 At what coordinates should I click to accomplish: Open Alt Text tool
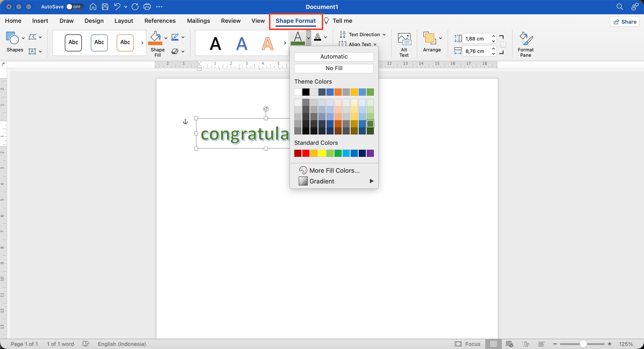404,45
